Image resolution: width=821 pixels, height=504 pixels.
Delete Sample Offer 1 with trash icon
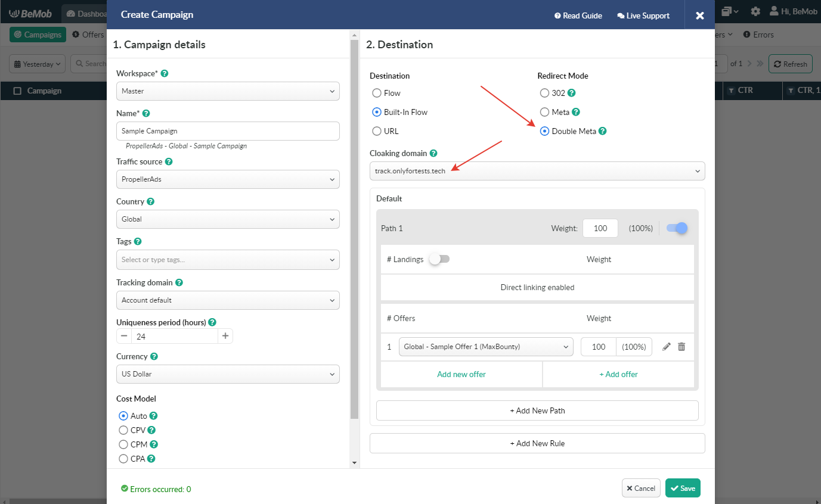[681, 347]
